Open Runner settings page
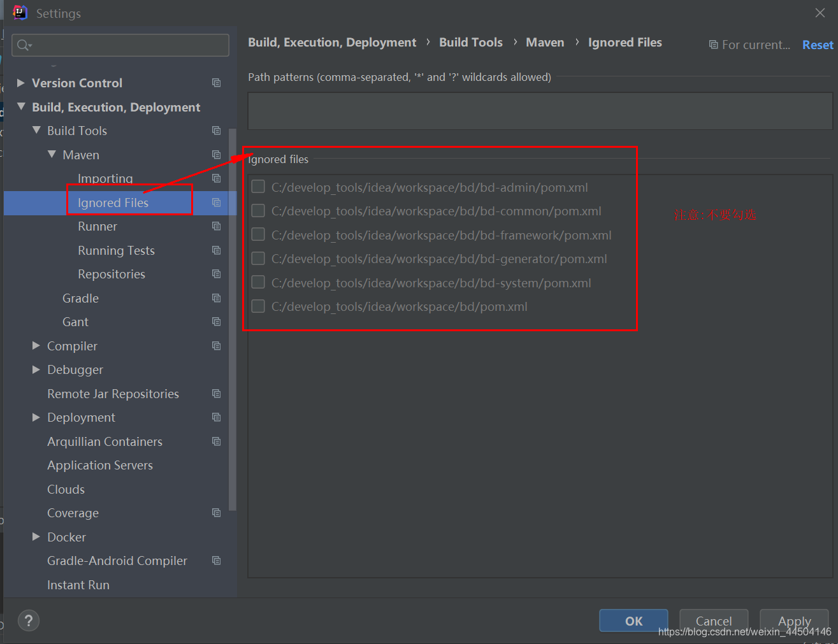This screenshot has height=644, width=838. [x=98, y=226]
